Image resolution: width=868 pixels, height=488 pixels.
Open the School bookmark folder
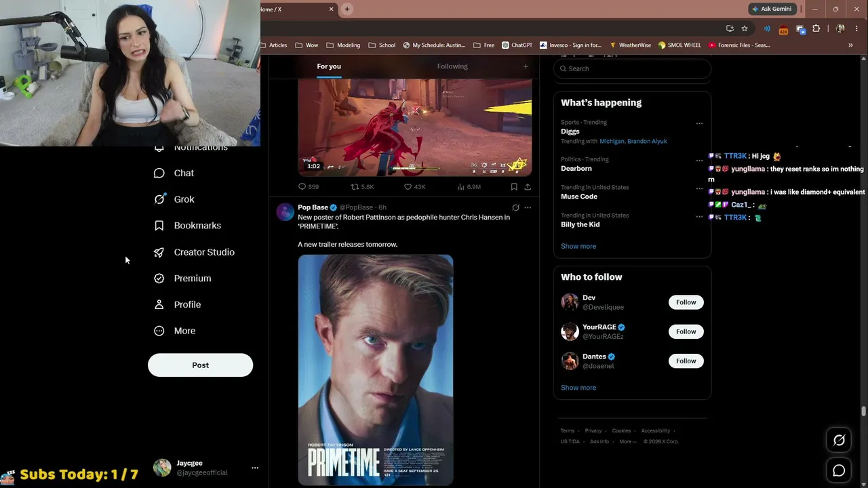[382, 45]
